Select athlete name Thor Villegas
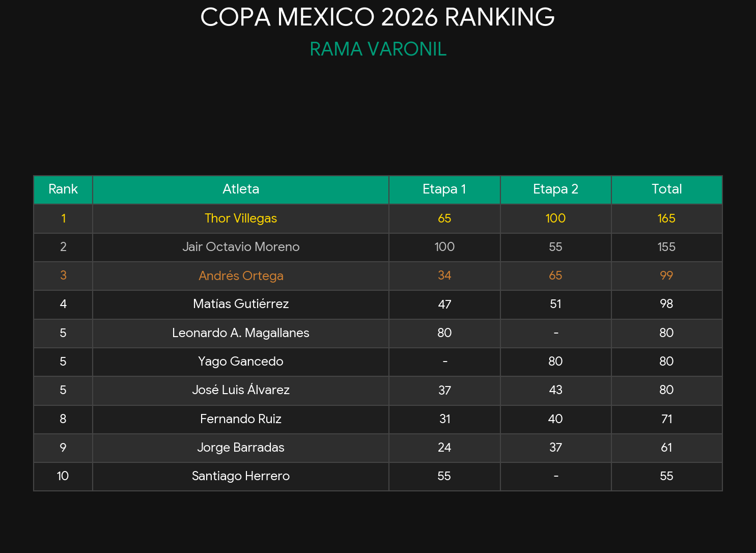Image resolution: width=756 pixels, height=553 pixels. (x=241, y=218)
